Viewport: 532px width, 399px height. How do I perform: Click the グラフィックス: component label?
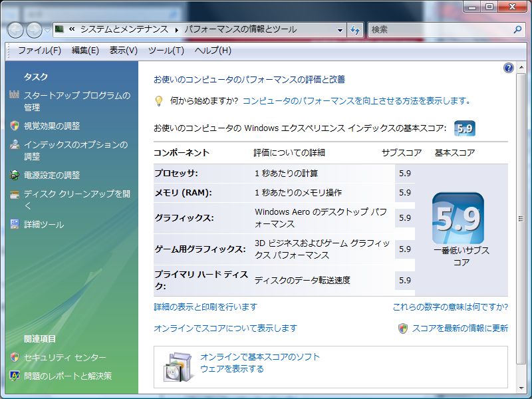184,217
